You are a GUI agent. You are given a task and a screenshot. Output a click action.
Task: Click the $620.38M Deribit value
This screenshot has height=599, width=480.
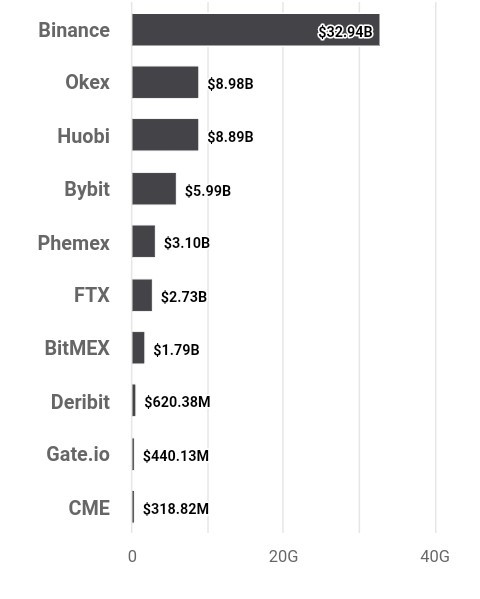pos(177,401)
